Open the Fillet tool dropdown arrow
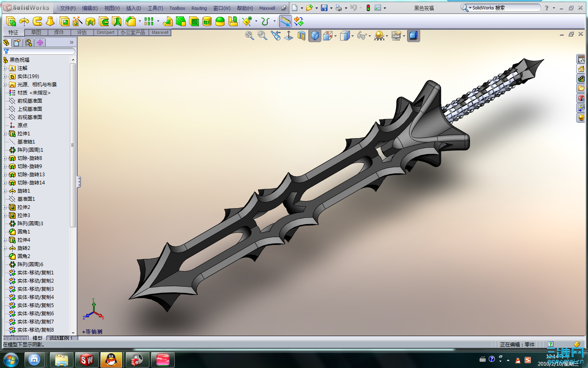Viewport: 588px width, 368px height. [x=140, y=21]
